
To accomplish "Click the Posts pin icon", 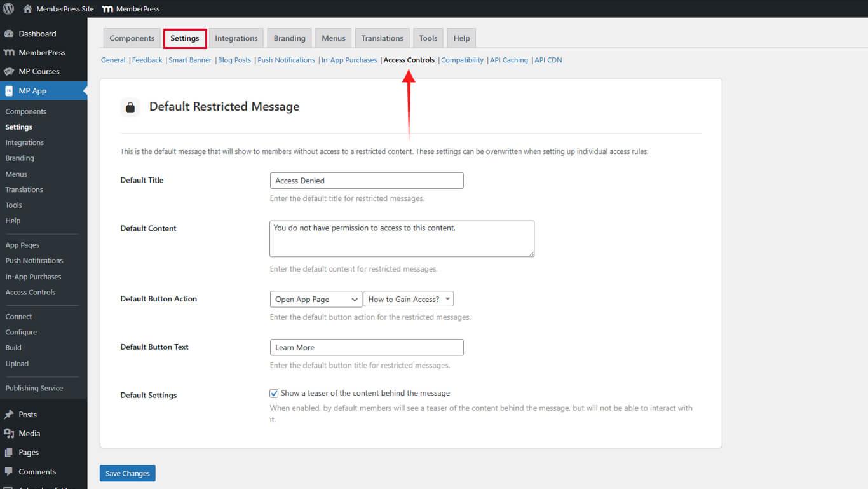I will tap(9, 415).
